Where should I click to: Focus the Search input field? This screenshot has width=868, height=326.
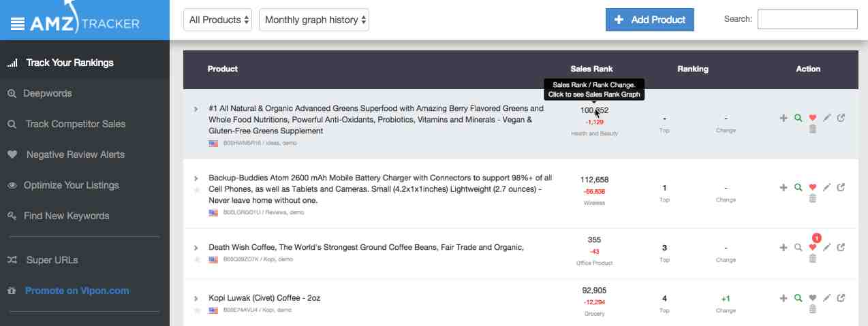807,19
